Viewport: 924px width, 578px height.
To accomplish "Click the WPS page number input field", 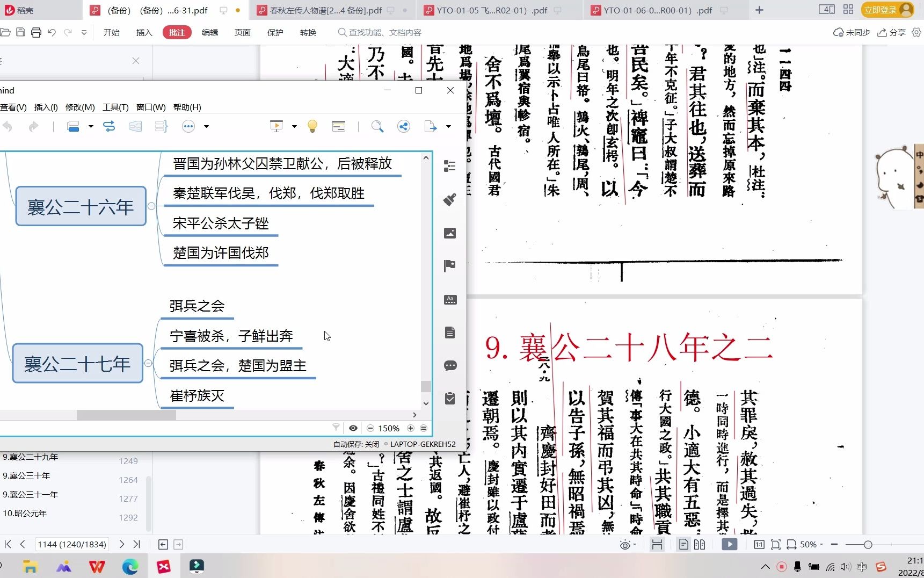I will click(71, 544).
